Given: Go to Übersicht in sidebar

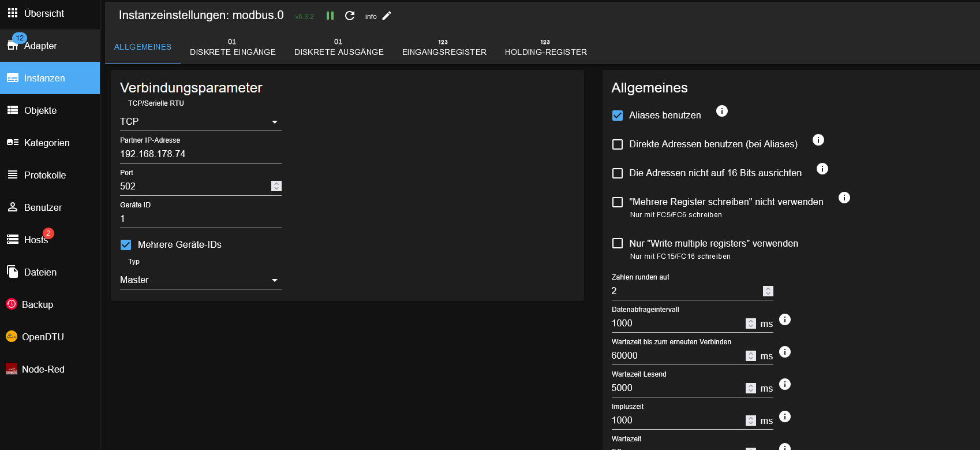Looking at the screenshot, I should point(50,13).
